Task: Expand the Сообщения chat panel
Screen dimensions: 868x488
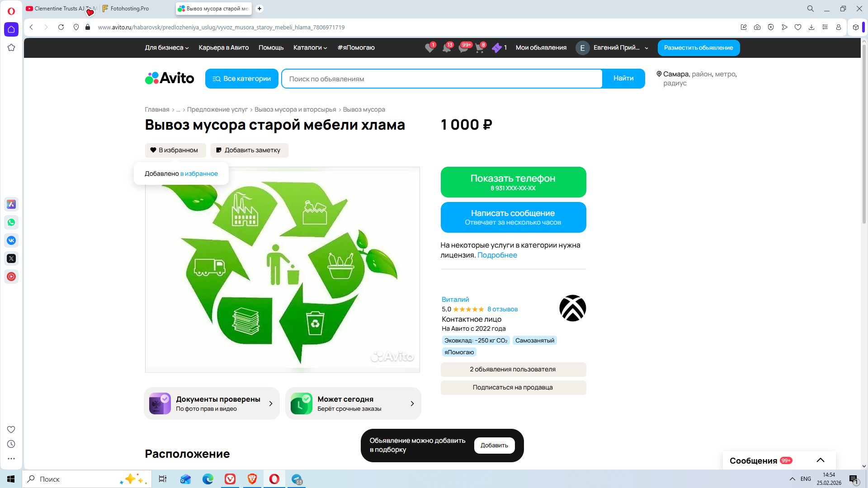Action: click(820, 460)
